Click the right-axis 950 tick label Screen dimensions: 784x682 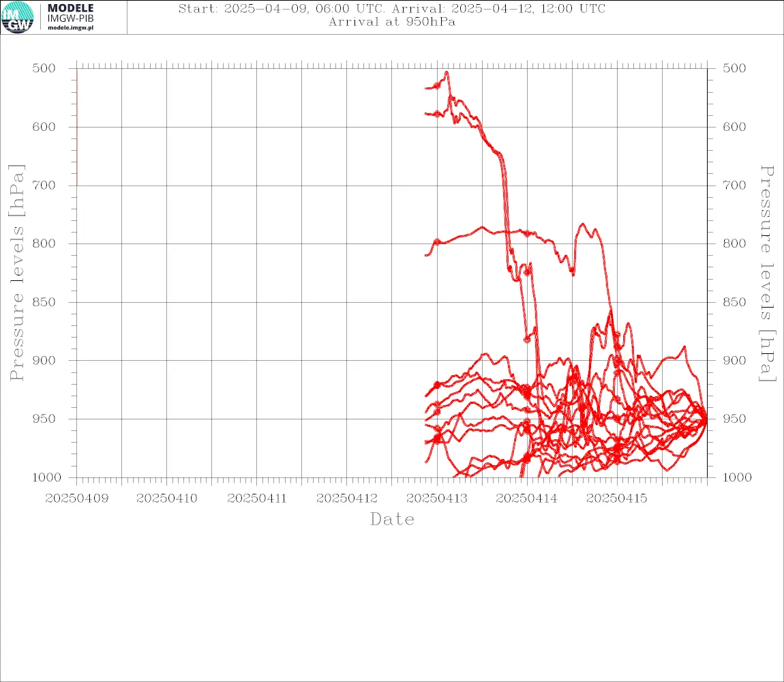(x=734, y=419)
